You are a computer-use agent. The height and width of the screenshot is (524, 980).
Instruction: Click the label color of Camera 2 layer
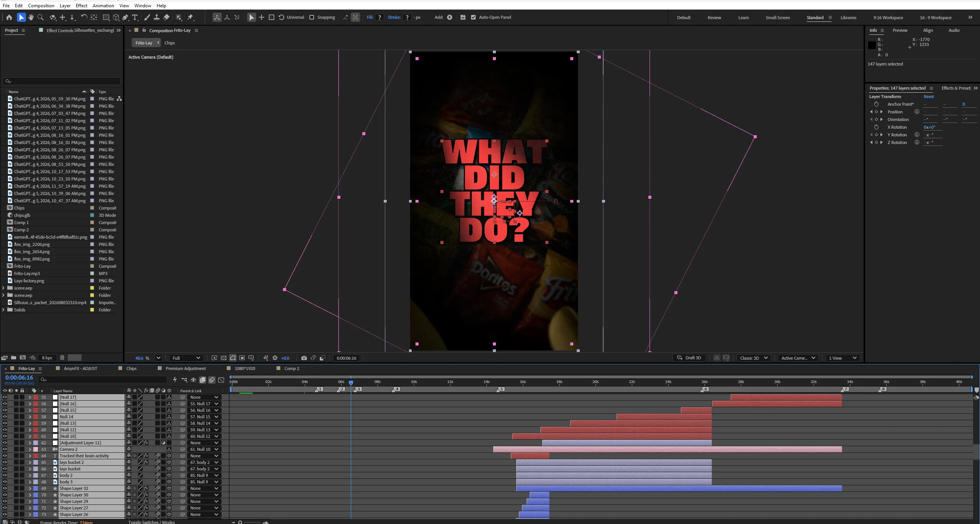[x=36, y=449]
